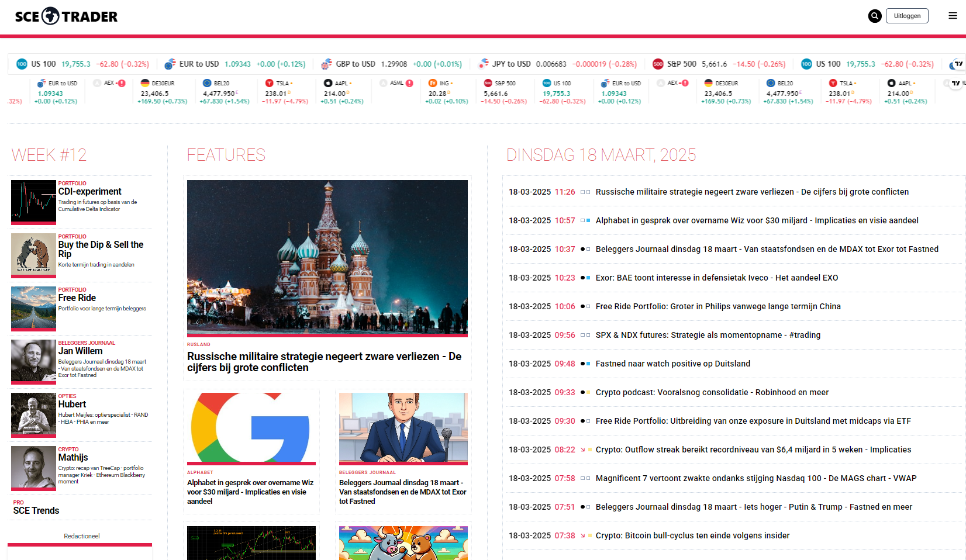This screenshot has width=966, height=560.
Task: Open the Moscow cathedral feature image
Action: 327,258
